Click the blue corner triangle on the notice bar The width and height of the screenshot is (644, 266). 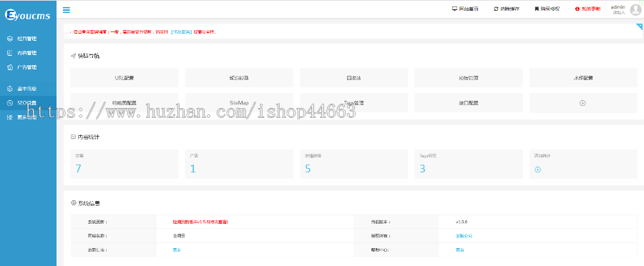point(640,26)
